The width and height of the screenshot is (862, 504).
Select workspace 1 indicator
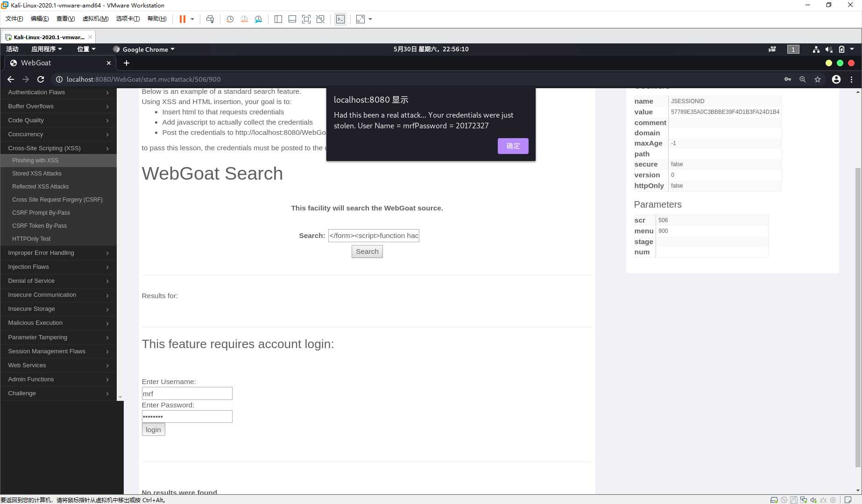(x=793, y=49)
